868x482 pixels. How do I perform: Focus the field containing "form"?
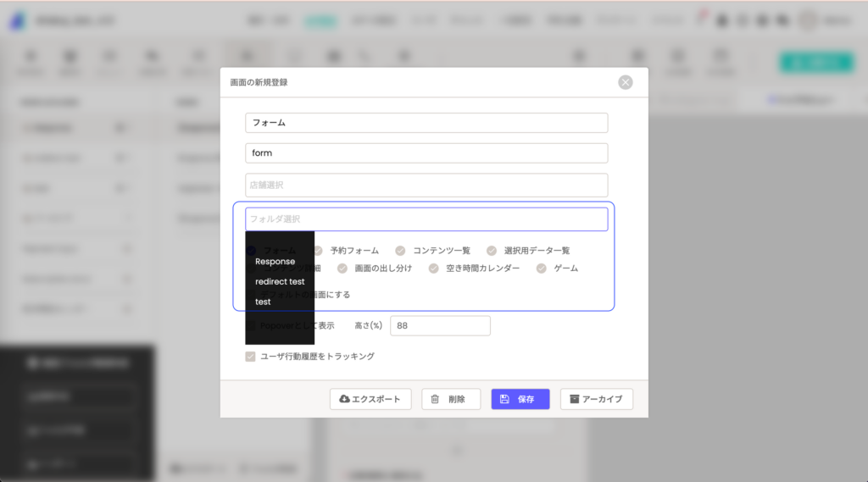(x=426, y=153)
